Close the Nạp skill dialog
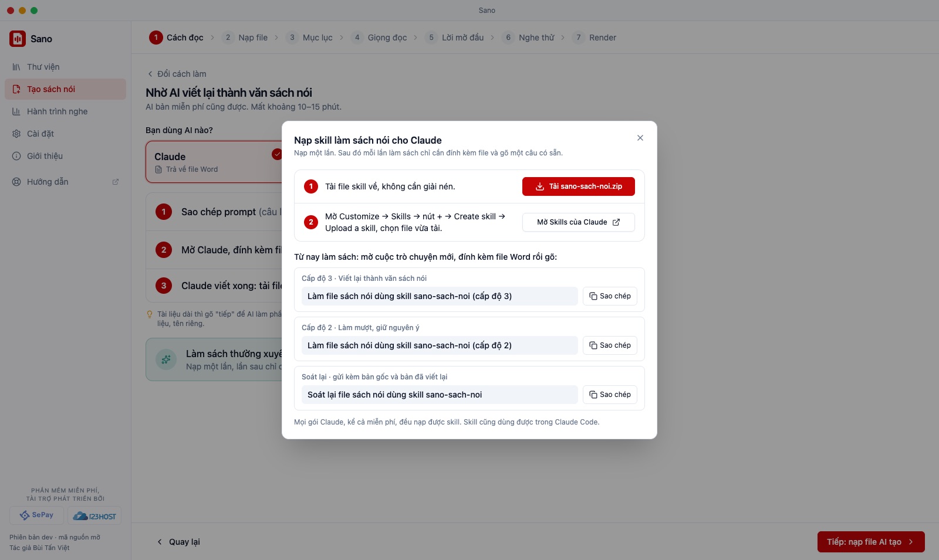 tap(640, 138)
